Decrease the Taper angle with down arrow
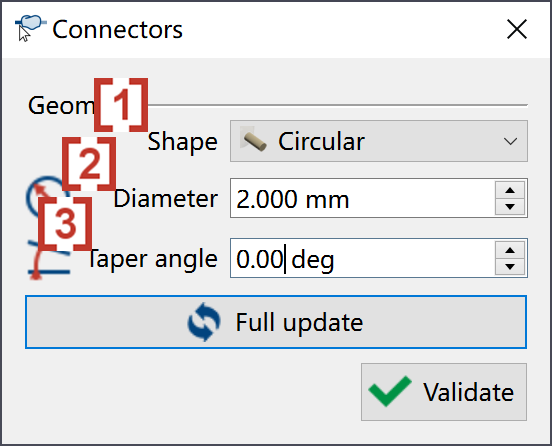Screen dimensions: 552x446 point(510,267)
